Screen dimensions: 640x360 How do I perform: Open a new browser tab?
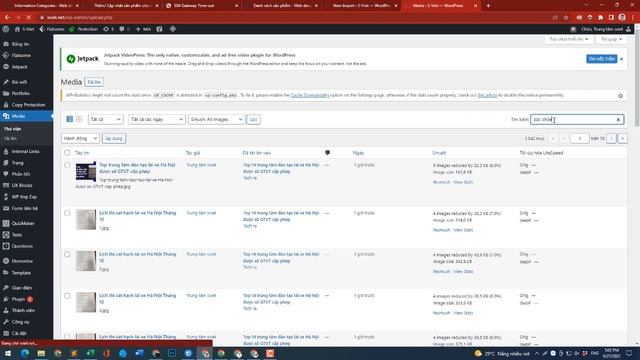click(x=488, y=6)
